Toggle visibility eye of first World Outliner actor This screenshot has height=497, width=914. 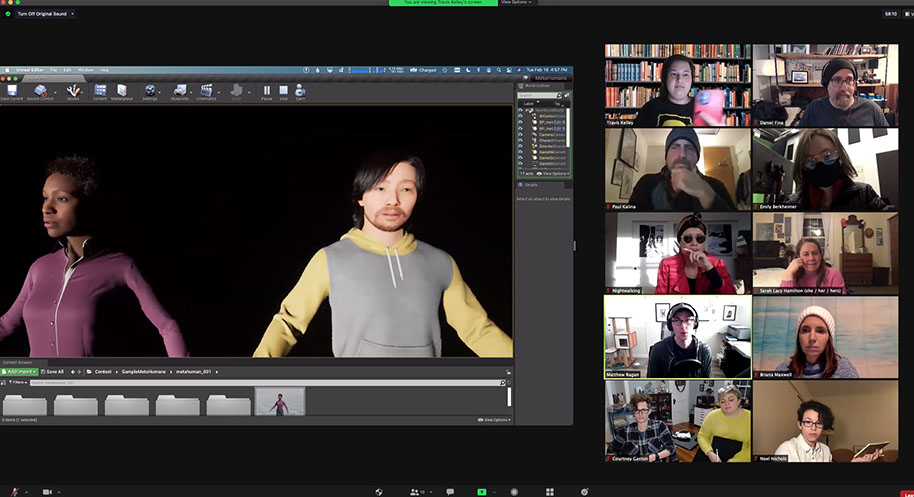520,110
